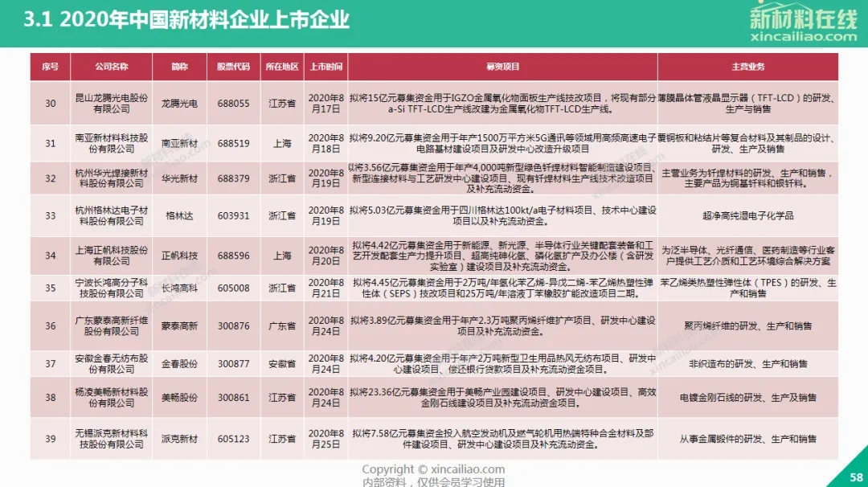Select stock code 300876
The height and width of the screenshot is (487, 868).
(233, 326)
